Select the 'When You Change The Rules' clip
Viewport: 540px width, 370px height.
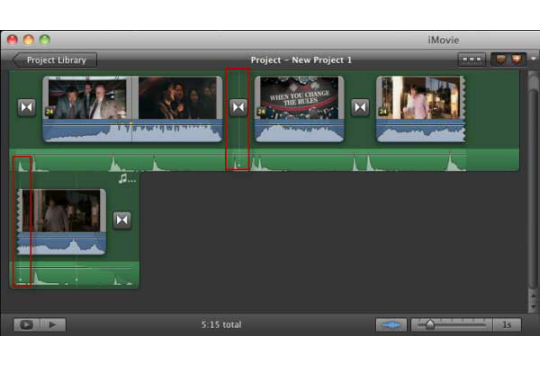[x=299, y=109]
